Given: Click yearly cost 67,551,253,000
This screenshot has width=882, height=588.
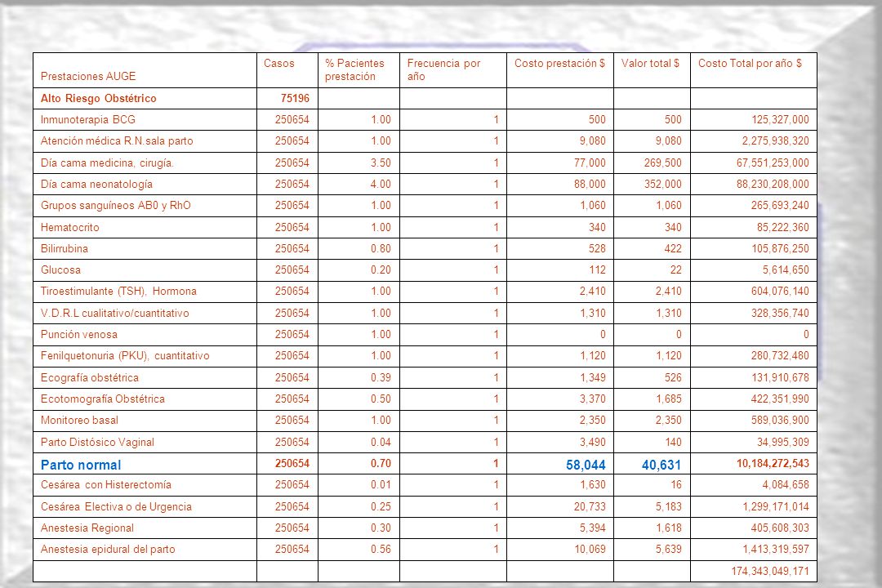Looking at the screenshot, I should point(773,163).
